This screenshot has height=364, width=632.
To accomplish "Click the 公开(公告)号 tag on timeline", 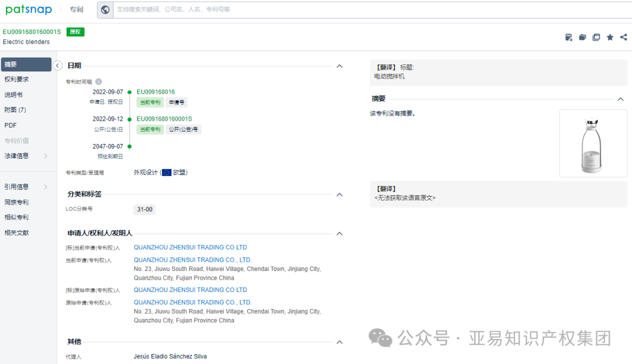I will 183,129.
